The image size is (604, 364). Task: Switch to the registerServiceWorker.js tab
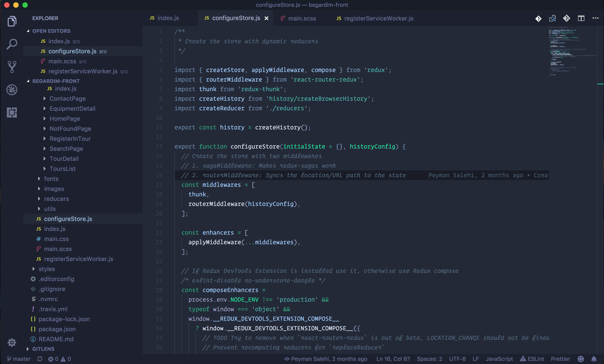click(x=378, y=18)
